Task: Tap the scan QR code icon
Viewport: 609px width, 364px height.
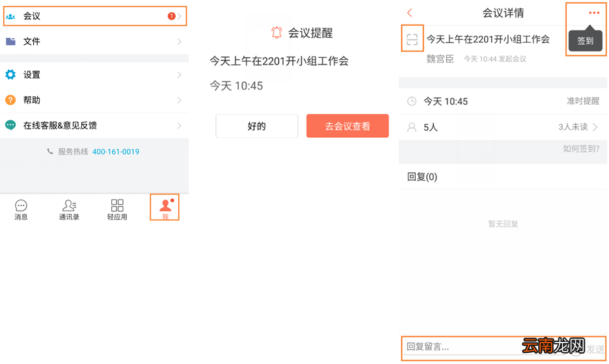Action: pos(412,39)
